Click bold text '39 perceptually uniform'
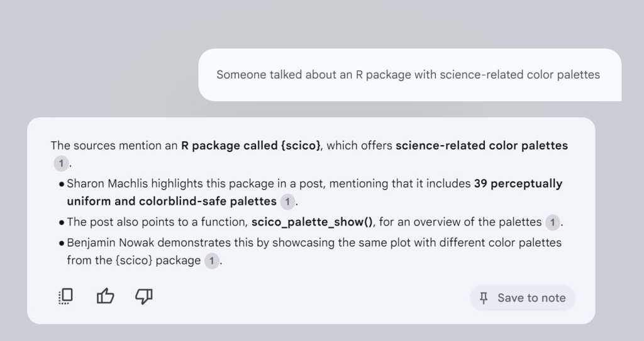Image resolution: width=644 pixels, height=341 pixels. tap(518, 184)
